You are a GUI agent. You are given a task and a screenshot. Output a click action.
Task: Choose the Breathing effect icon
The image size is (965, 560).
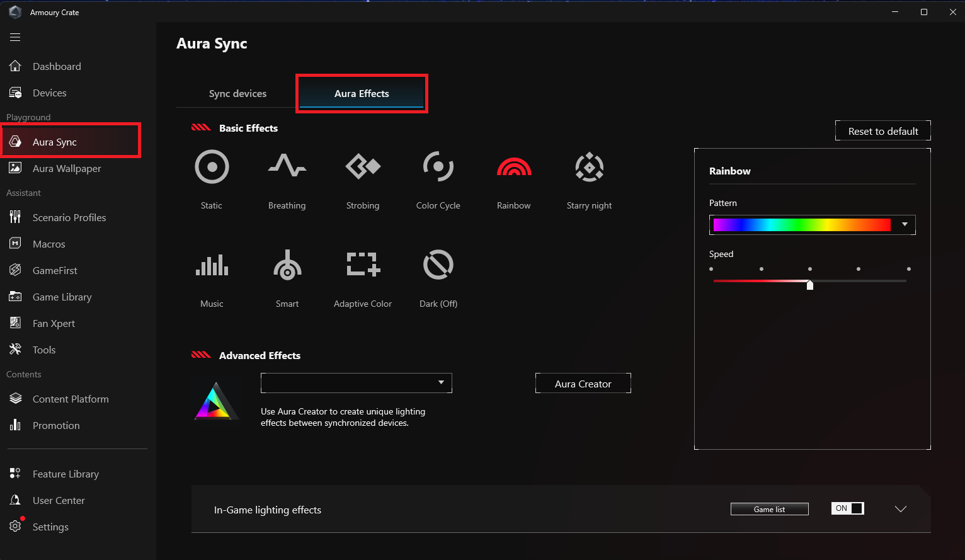click(287, 166)
